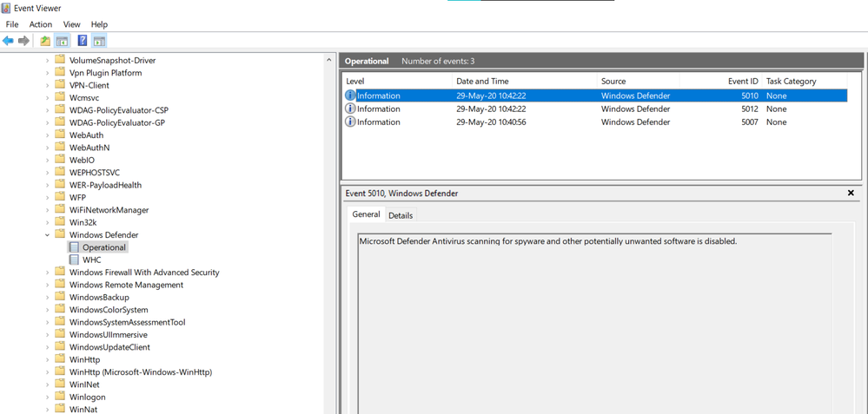Open the blue Help toolbar icon
The image size is (868, 414).
click(83, 41)
